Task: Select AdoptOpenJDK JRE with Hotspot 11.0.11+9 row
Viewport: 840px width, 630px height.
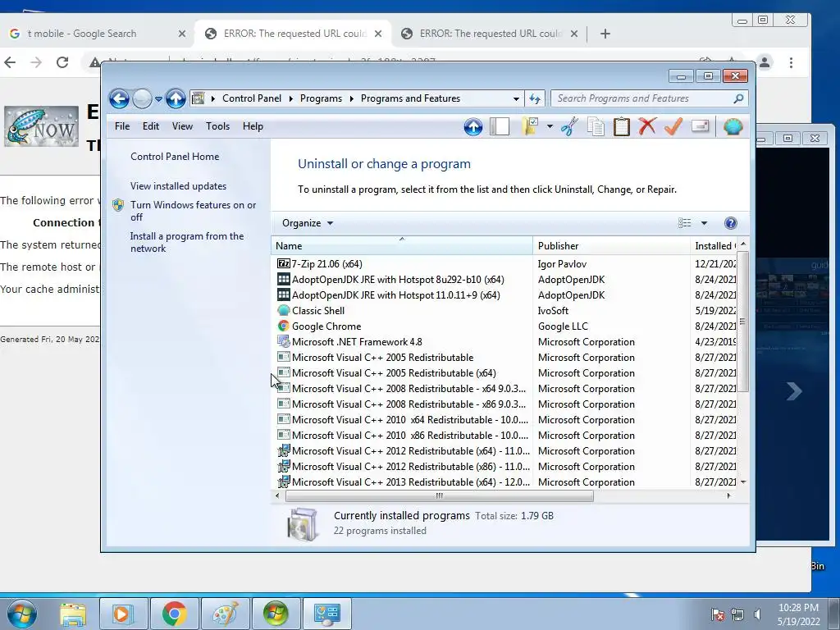Action: tap(504, 295)
